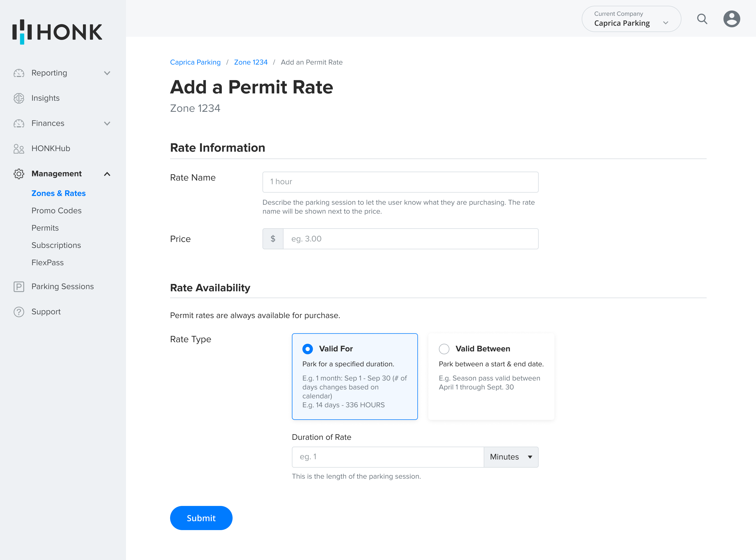This screenshot has height=560, width=756.
Task: Open Promo Codes in sidebar
Action: click(x=56, y=210)
